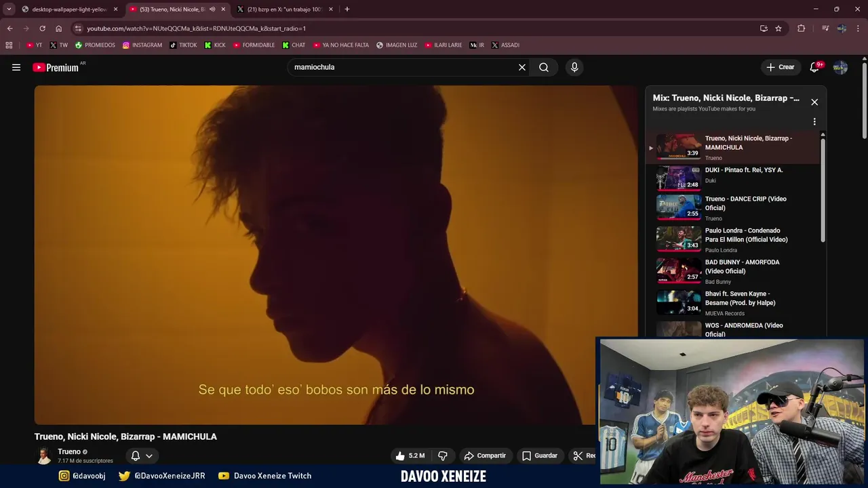Close the Mix playlist panel

click(x=814, y=102)
